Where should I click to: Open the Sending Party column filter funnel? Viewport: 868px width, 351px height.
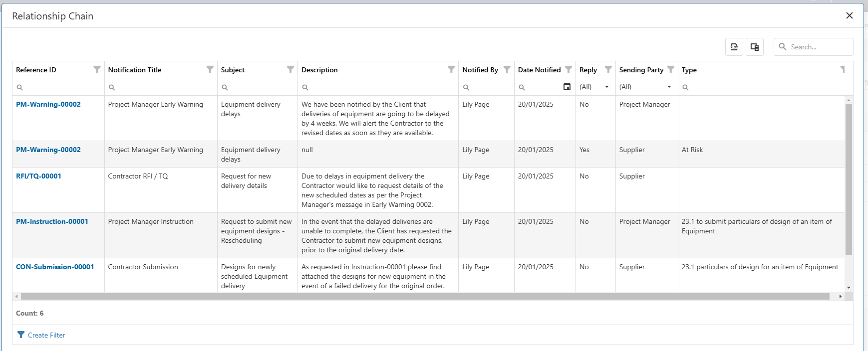click(x=671, y=69)
